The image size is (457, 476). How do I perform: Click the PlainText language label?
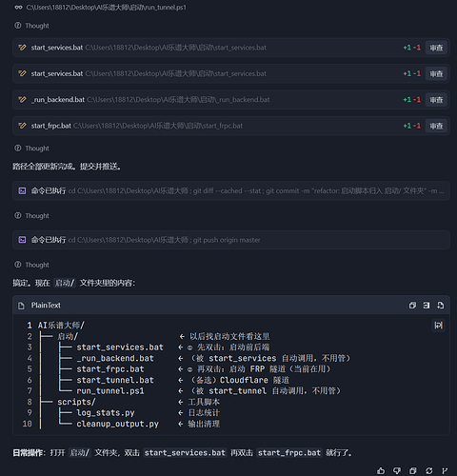(x=46, y=306)
